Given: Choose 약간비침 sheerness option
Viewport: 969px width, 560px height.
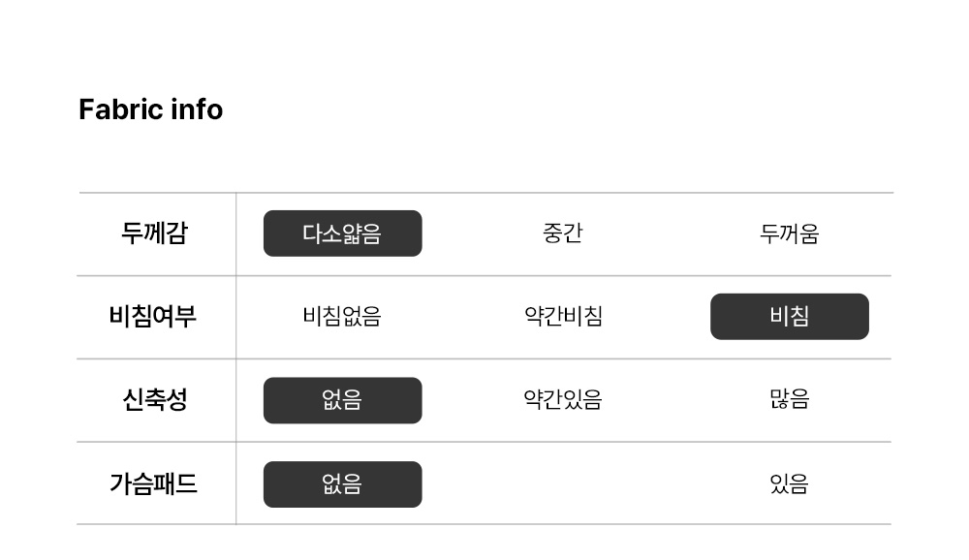Looking at the screenshot, I should (563, 317).
